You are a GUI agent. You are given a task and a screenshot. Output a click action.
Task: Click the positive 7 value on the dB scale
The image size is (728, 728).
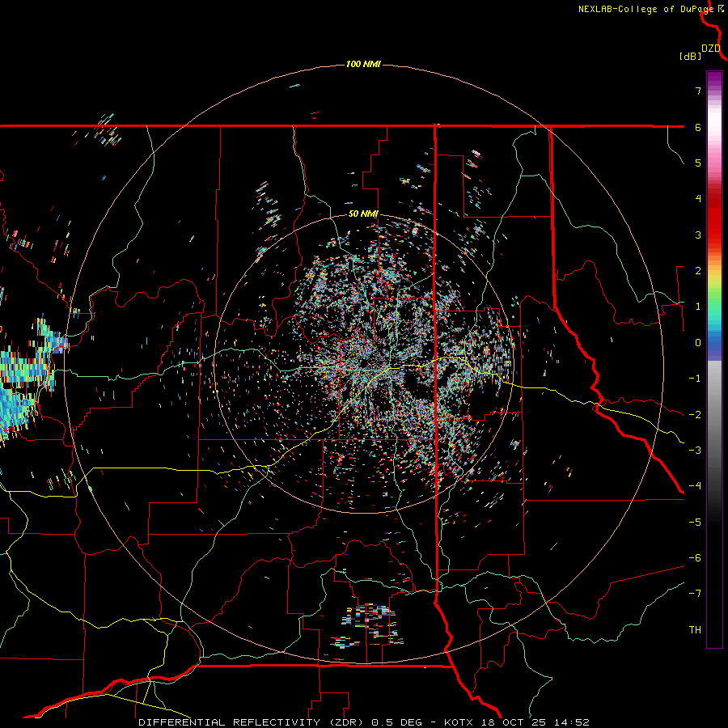coord(698,91)
